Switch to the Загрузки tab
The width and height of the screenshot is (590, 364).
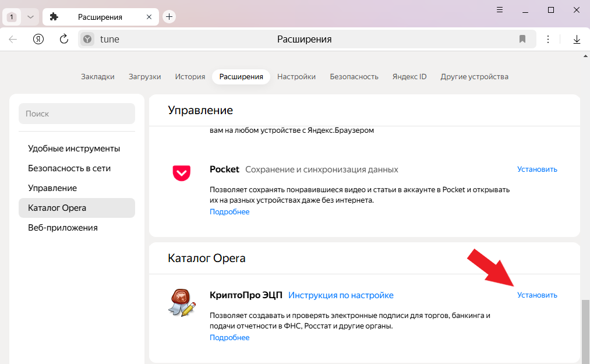tap(145, 77)
